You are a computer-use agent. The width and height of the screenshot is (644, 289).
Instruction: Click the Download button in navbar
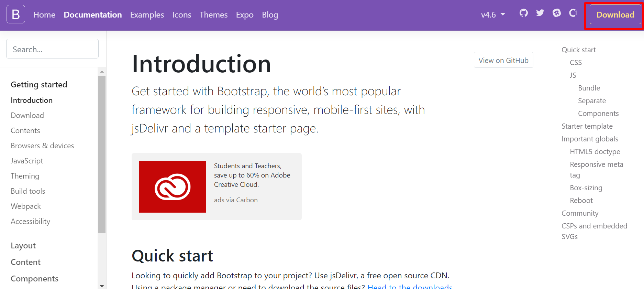(615, 15)
